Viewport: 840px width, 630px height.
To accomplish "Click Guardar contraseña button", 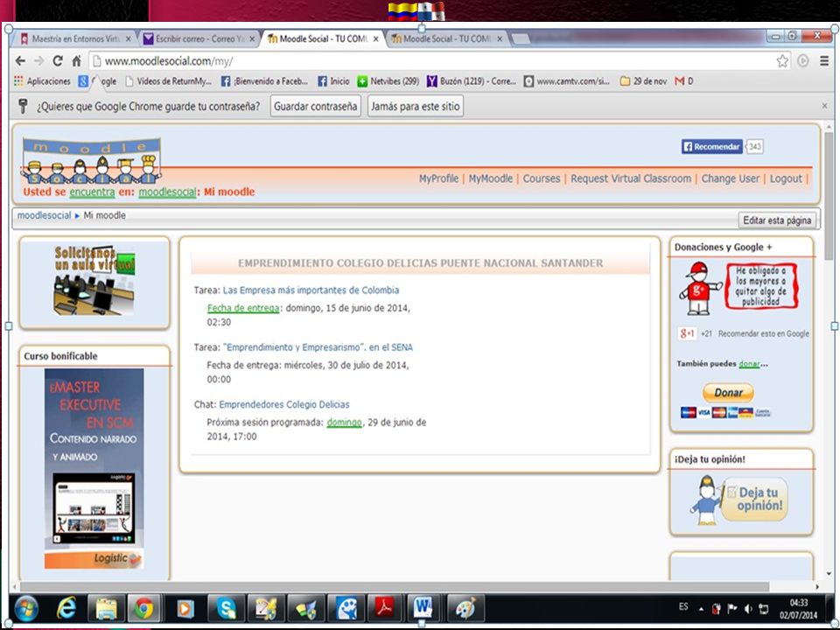I will pos(316,106).
